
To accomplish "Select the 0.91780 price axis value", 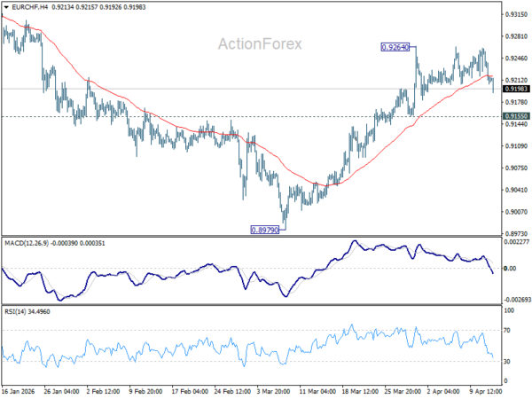I will [516, 102].
